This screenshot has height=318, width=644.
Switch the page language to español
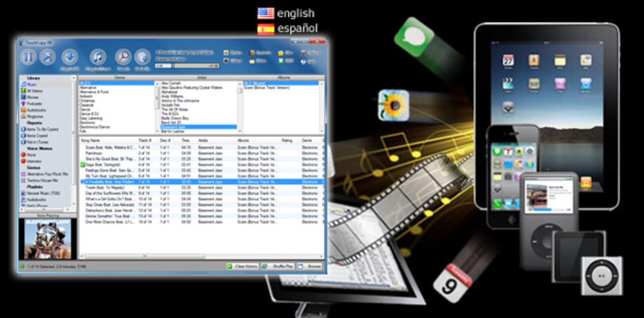point(288,29)
